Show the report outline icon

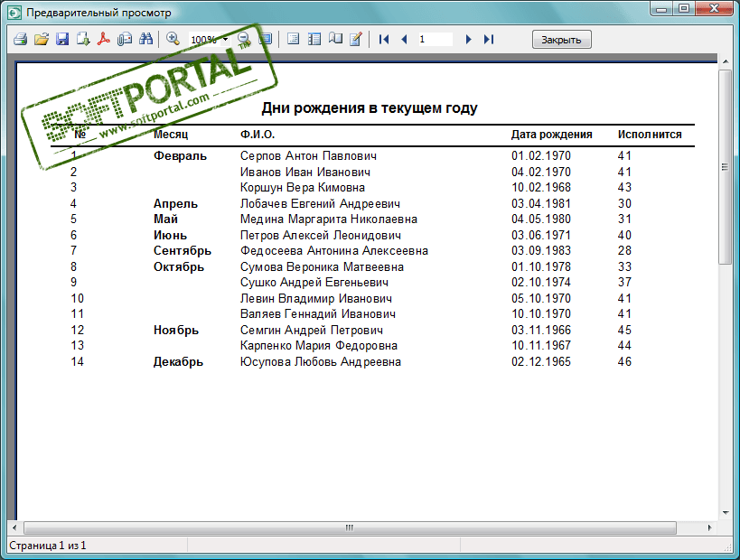click(x=293, y=39)
